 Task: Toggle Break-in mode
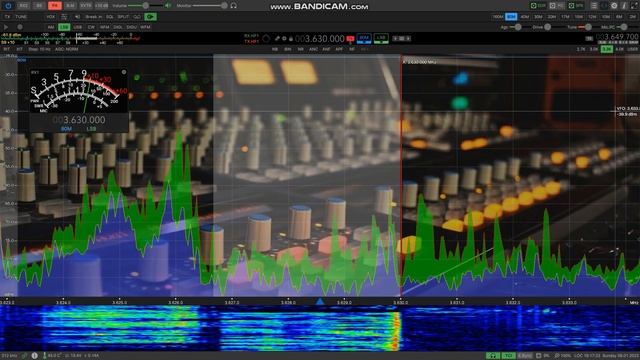93,17
